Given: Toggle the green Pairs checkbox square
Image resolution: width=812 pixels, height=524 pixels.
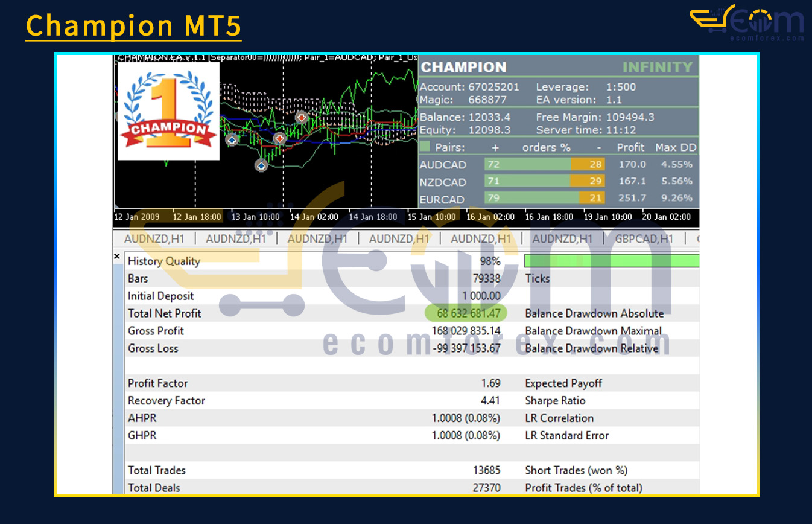Looking at the screenshot, I should click(425, 147).
